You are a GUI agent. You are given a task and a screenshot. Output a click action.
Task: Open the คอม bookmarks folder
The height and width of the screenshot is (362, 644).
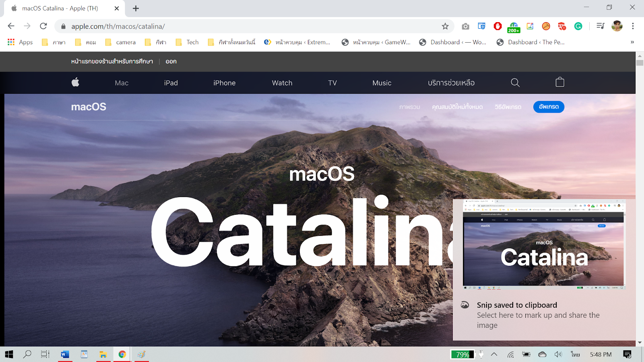tap(85, 42)
